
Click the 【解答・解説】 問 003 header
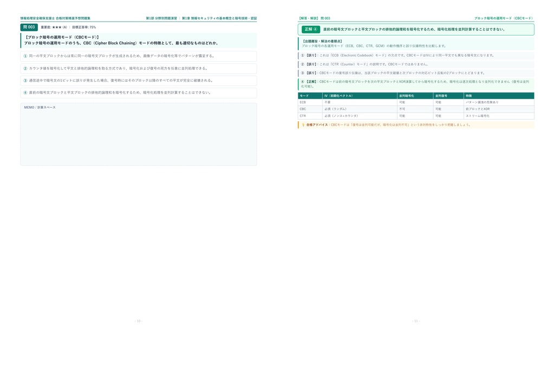(314, 18)
